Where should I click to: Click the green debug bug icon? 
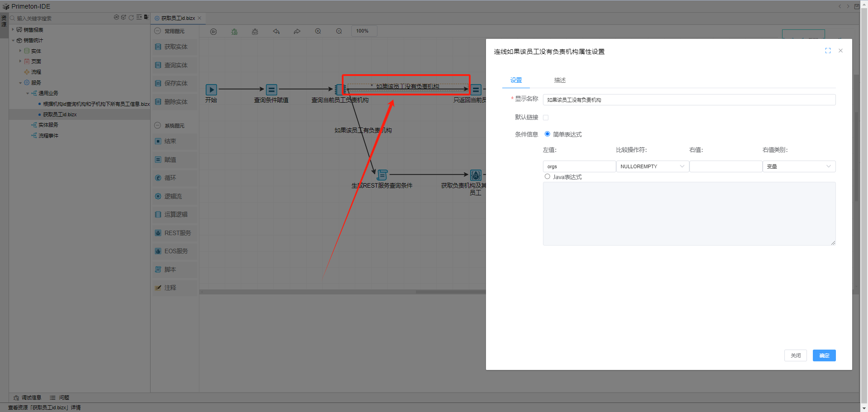pyautogui.click(x=234, y=32)
